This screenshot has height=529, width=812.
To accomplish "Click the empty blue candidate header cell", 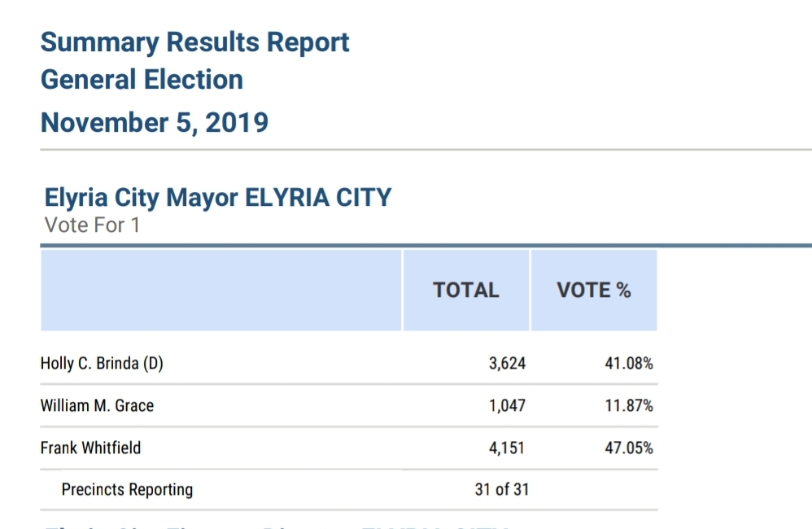I will coord(220,291).
